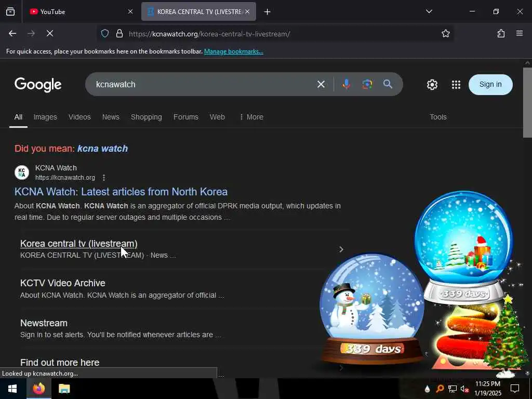Screen dimensions: 532x399
Task: Expand chevron beside Korea central tv sitelink
Action: (x=341, y=249)
